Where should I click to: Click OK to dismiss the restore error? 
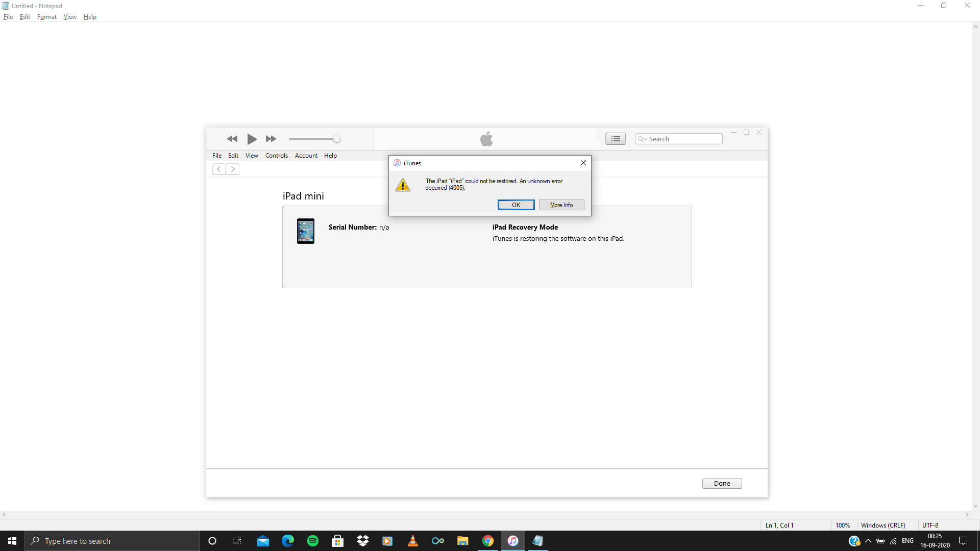point(516,205)
